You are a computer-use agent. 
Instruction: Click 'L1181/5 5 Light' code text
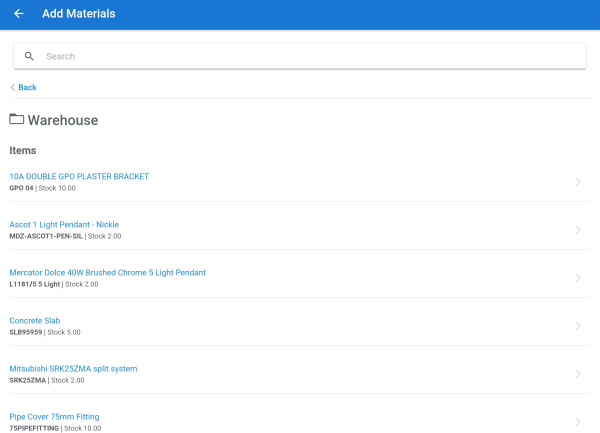(x=34, y=284)
